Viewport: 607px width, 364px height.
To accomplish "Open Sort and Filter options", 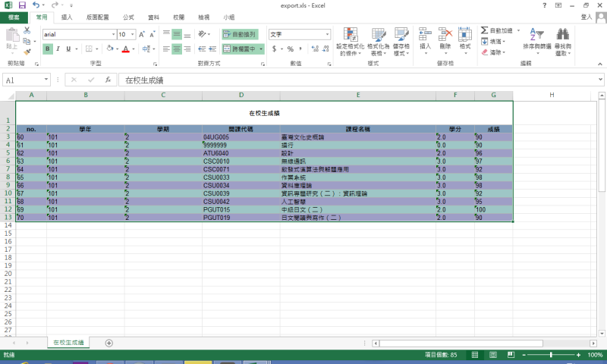I will 537,41.
